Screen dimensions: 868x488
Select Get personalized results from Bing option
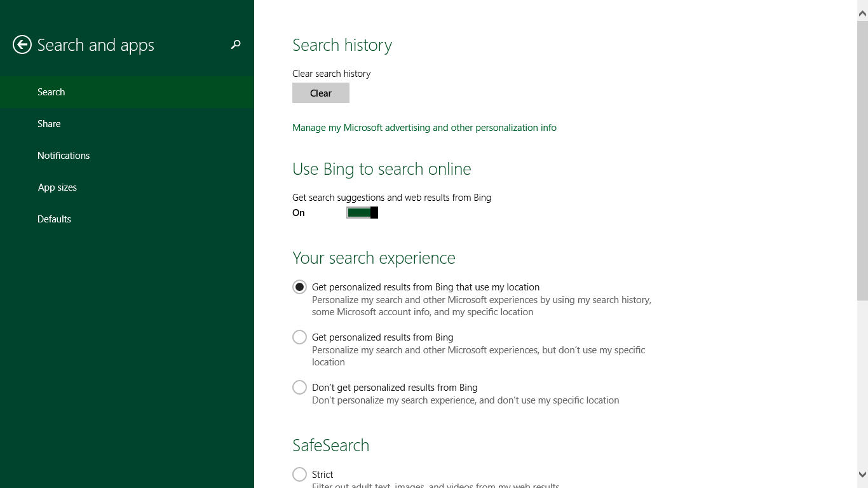click(299, 337)
